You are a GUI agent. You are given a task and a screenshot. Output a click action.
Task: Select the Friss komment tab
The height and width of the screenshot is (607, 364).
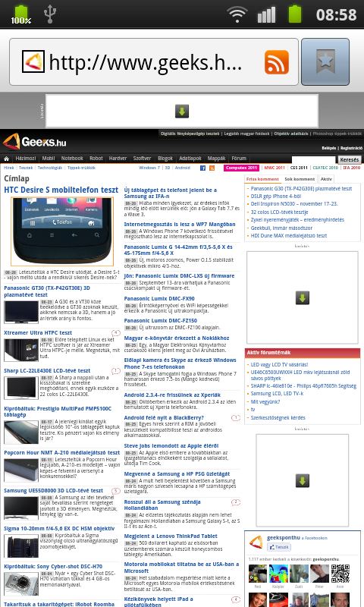click(262, 179)
